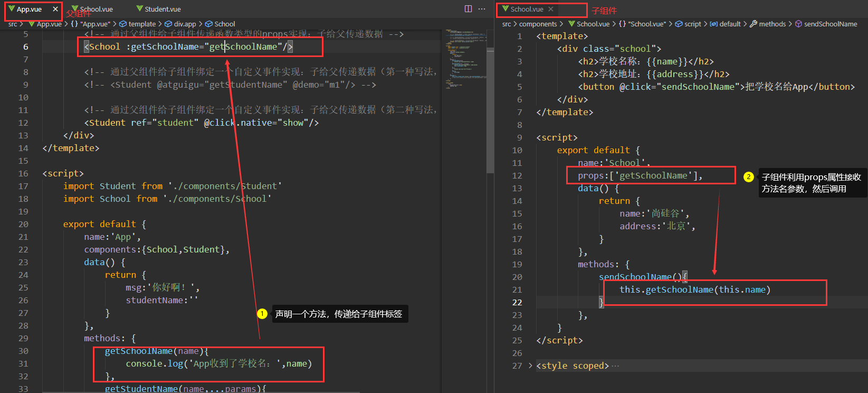Image resolution: width=868 pixels, height=393 pixels.
Task: Switch to the Student.vue tab
Action: 158,9
